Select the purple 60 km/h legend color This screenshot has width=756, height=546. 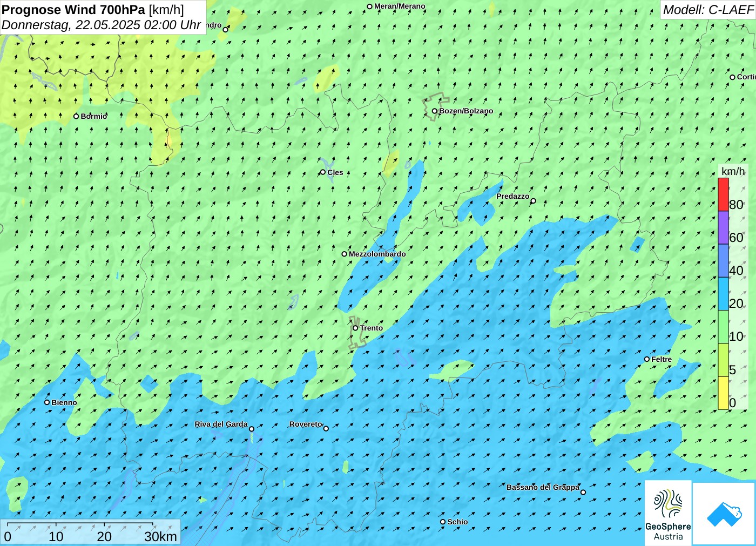pos(723,228)
